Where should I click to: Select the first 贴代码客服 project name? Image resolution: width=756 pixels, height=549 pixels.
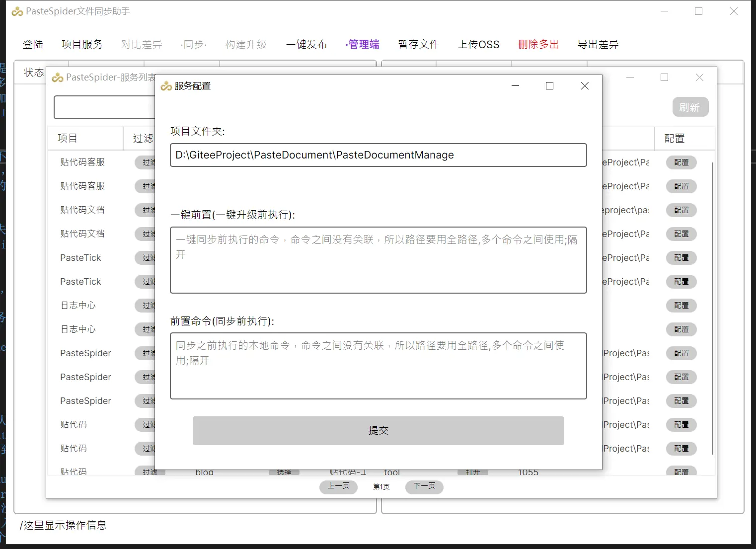(x=82, y=162)
